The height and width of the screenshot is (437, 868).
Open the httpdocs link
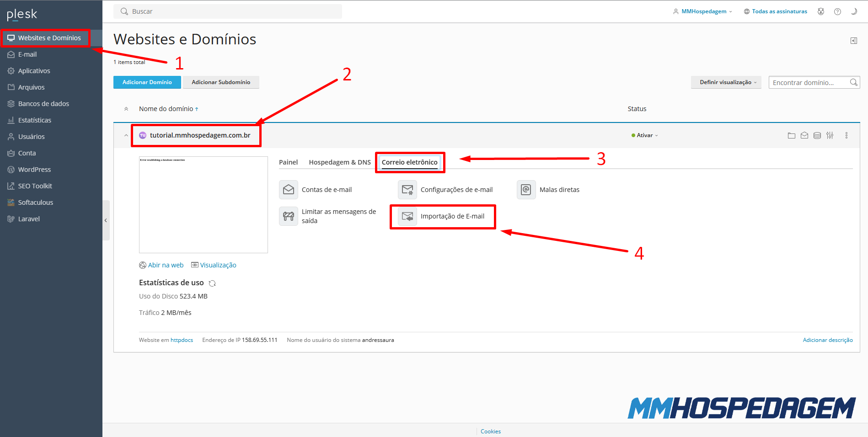tap(182, 340)
